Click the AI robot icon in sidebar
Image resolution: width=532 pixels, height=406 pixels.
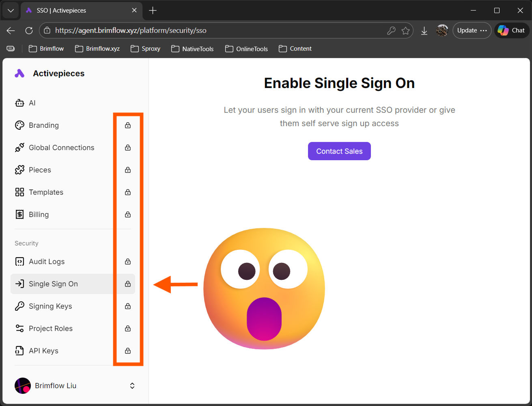point(19,103)
